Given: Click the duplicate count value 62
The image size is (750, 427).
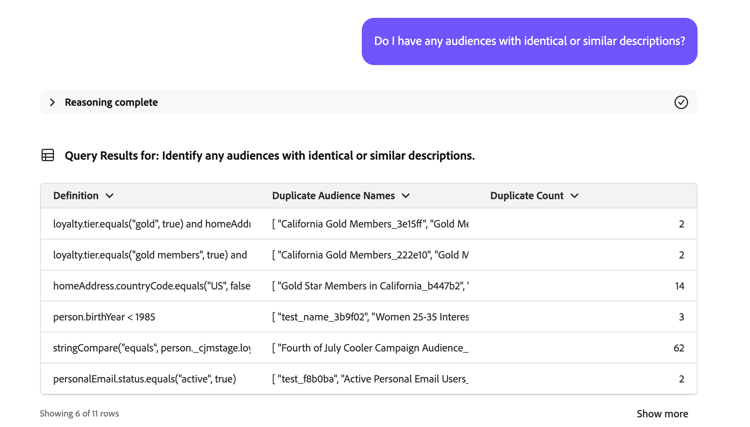Looking at the screenshot, I should (x=679, y=348).
